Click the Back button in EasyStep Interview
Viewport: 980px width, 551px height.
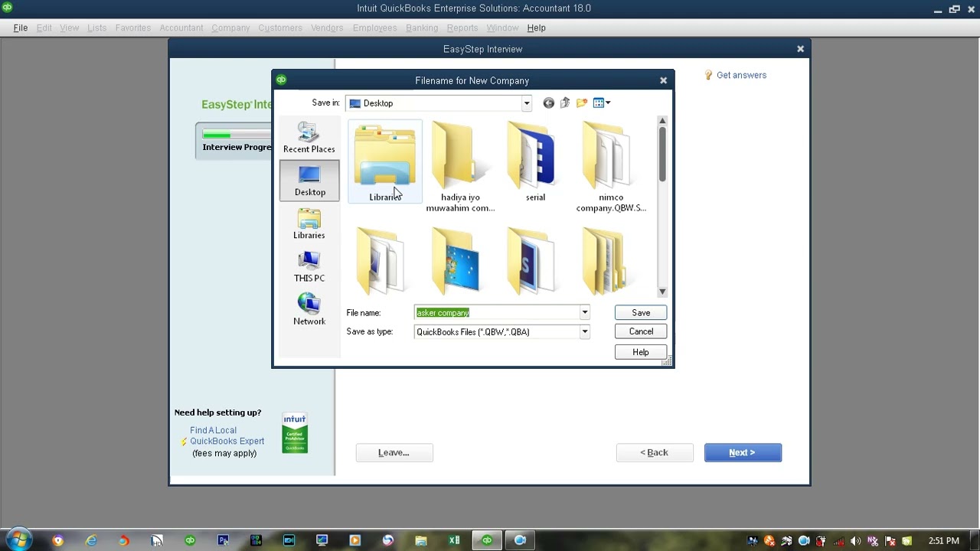click(x=655, y=452)
